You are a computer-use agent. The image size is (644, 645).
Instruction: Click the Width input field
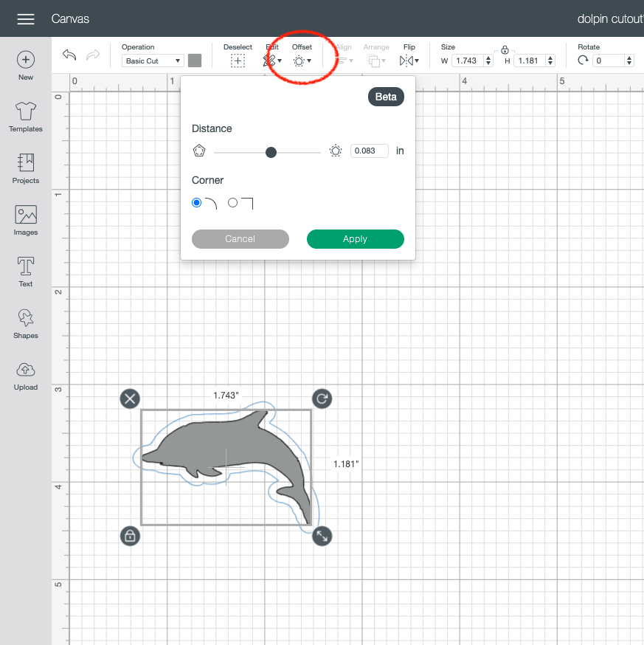(468, 61)
